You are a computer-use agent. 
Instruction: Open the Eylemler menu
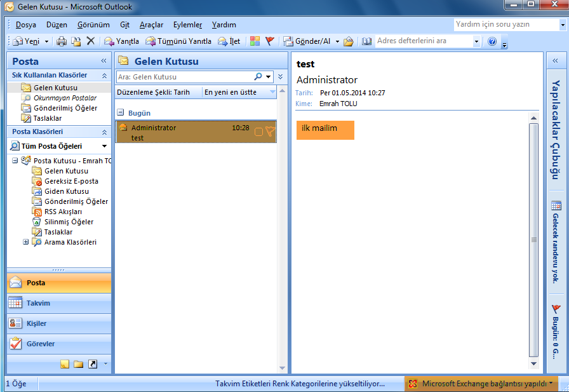(x=187, y=25)
